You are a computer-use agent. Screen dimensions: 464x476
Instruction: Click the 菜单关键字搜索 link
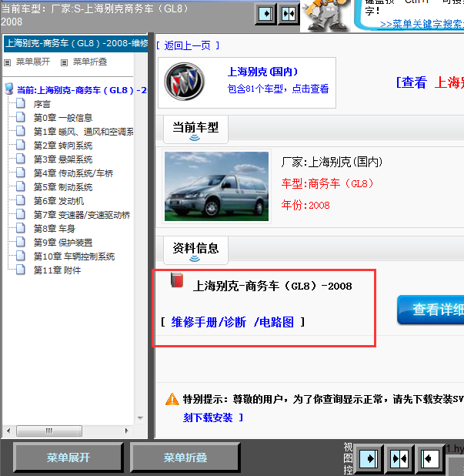(422, 25)
